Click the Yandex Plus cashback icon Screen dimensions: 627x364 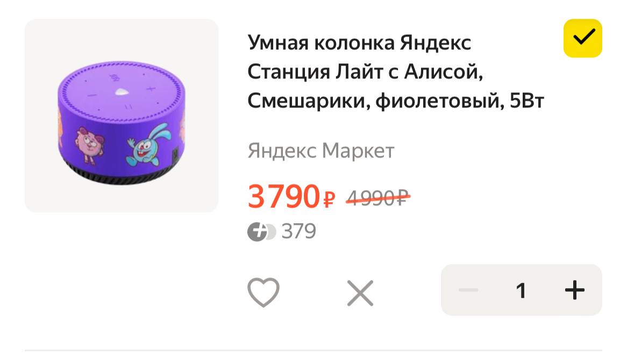pos(261,232)
